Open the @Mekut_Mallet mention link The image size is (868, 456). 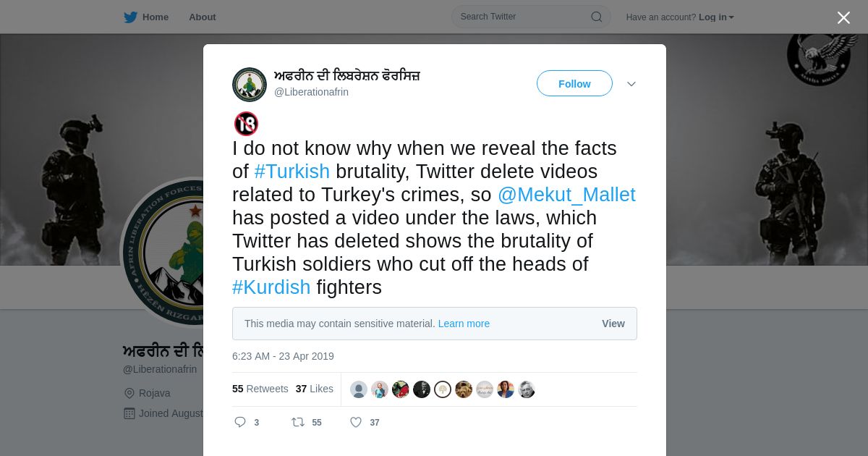(x=566, y=195)
